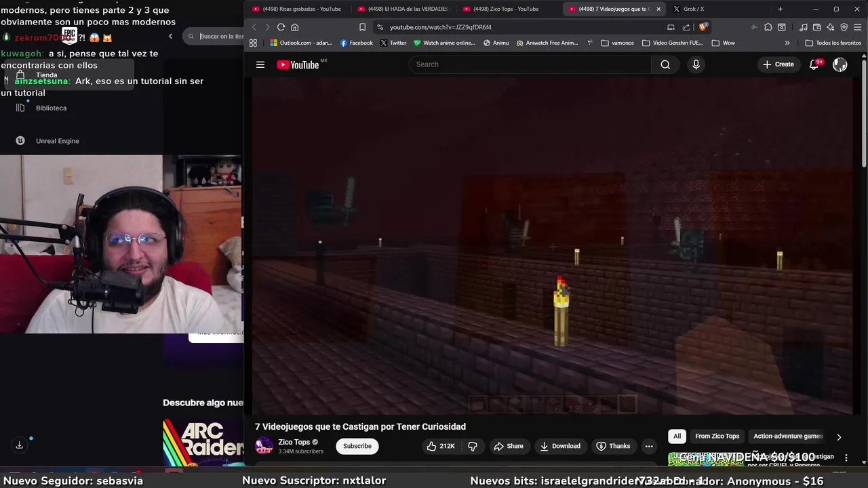Open downloads icon in Epic launcher sidebar
This screenshot has height=488, width=868.
tap(19, 445)
